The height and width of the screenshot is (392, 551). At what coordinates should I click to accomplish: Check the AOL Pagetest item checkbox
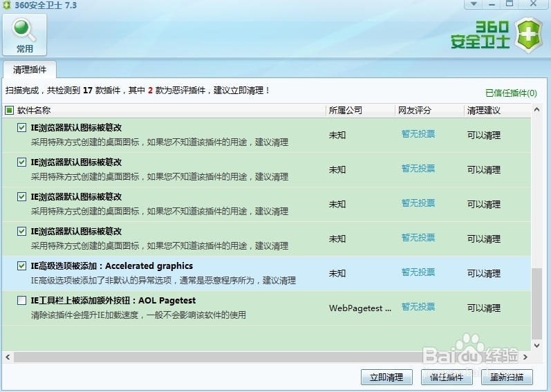tap(22, 300)
